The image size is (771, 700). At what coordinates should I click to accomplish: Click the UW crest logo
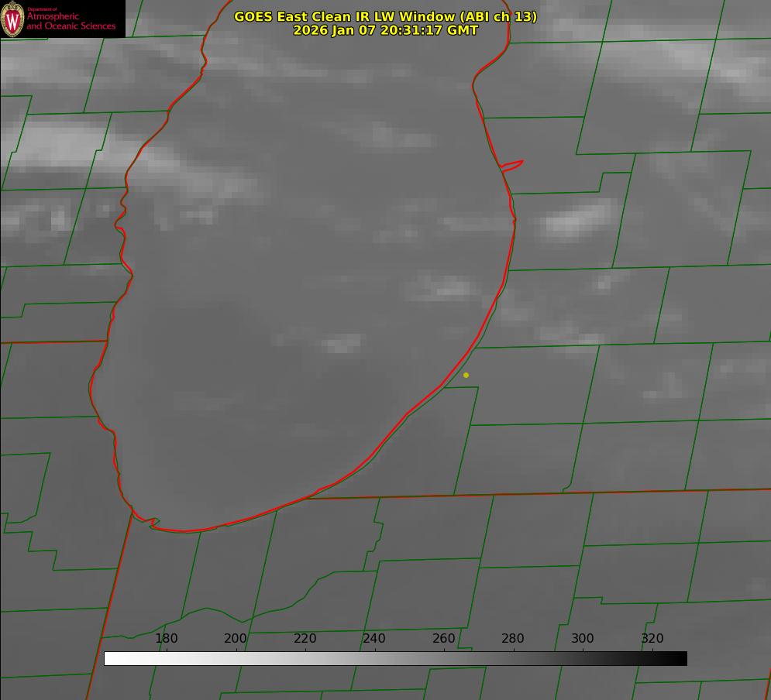[x=13, y=19]
